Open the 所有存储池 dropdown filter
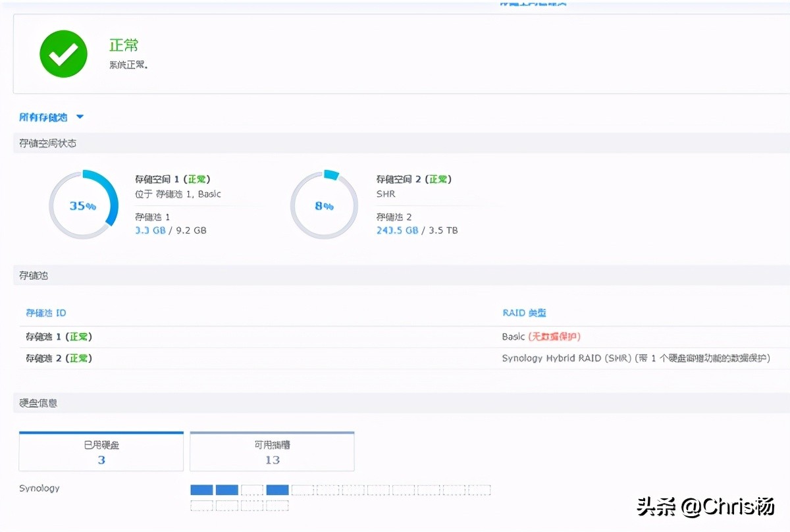The width and height of the screenshot is (790, 532). click(x=51, y=117)
